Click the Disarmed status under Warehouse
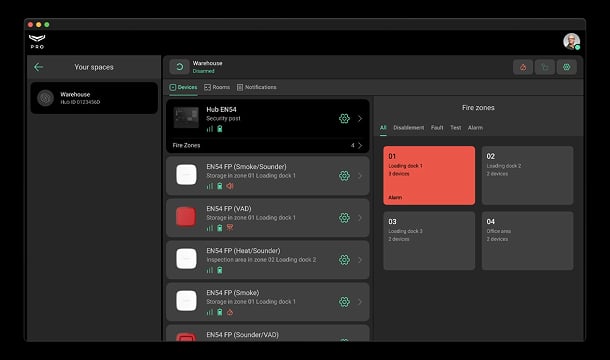This screenshot has height=360, width=610. (203, 71)
